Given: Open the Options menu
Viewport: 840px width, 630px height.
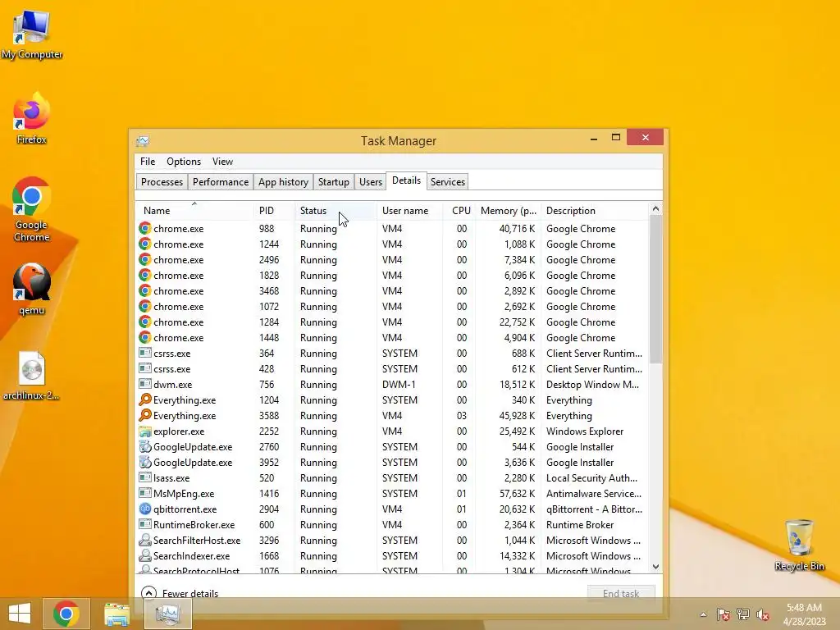Looking at the screenshot, I should [184, 162].
